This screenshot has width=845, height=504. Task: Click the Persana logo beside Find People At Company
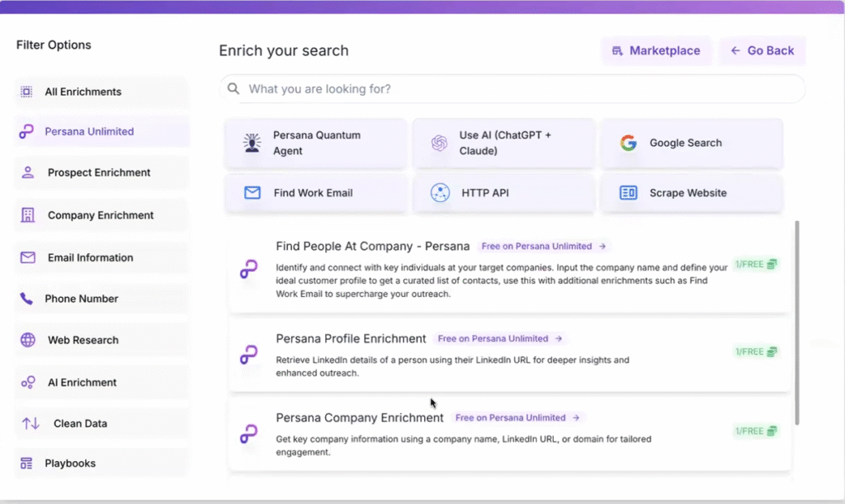(248, 269)
